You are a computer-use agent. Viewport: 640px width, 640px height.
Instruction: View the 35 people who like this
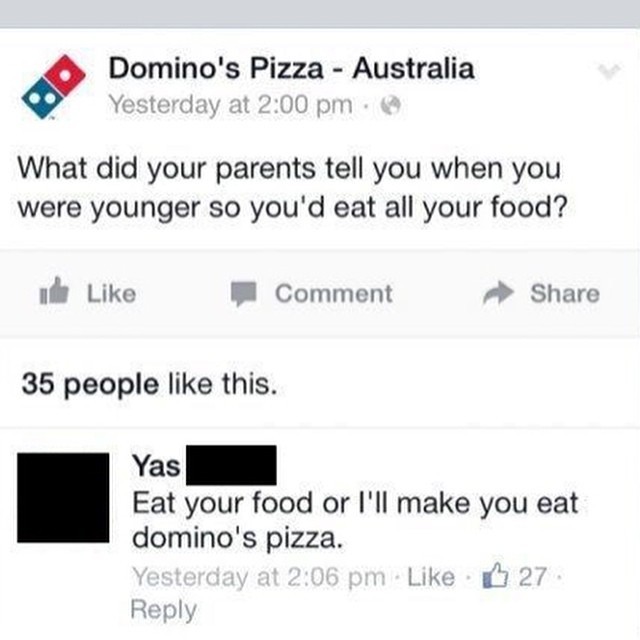149,384
